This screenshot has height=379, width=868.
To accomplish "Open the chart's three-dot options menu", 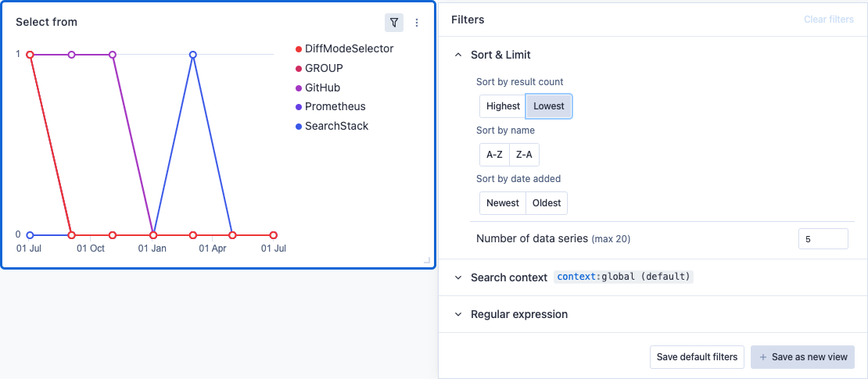I will 417,23.
